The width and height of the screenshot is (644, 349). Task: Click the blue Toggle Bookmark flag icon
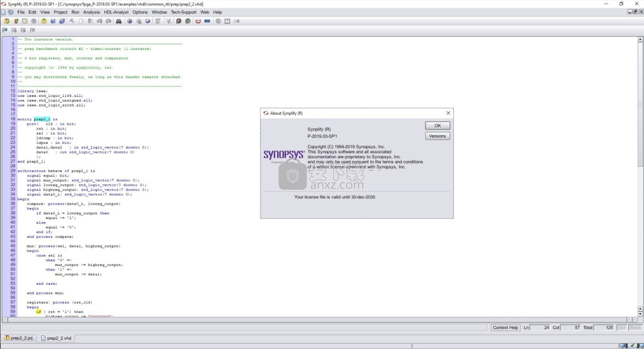click(x=5, y=30)
